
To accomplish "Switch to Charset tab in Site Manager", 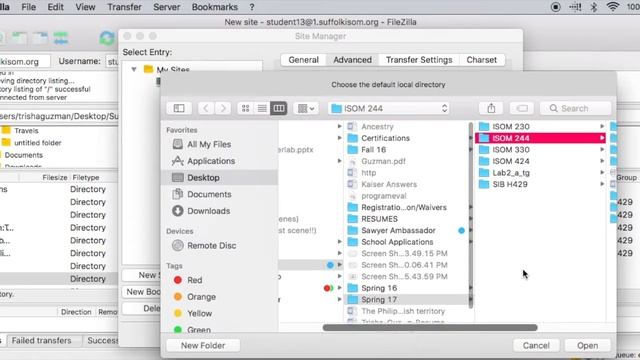I will [x=482, y=60].
